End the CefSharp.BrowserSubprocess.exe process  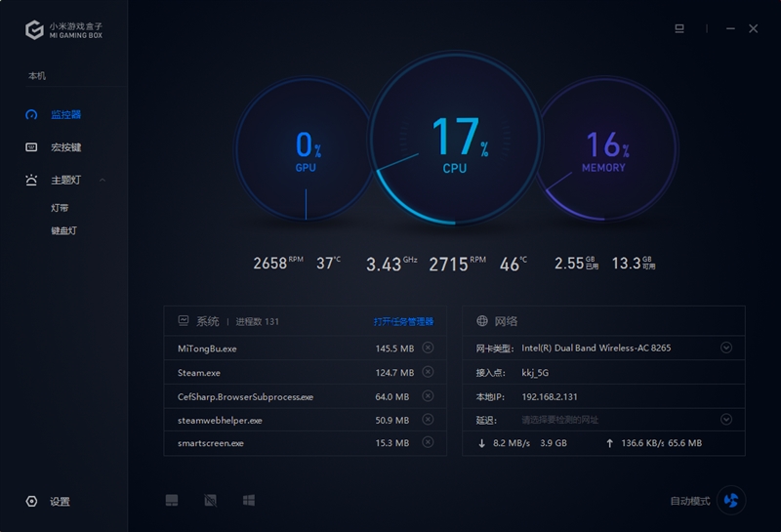coord(428,395)
